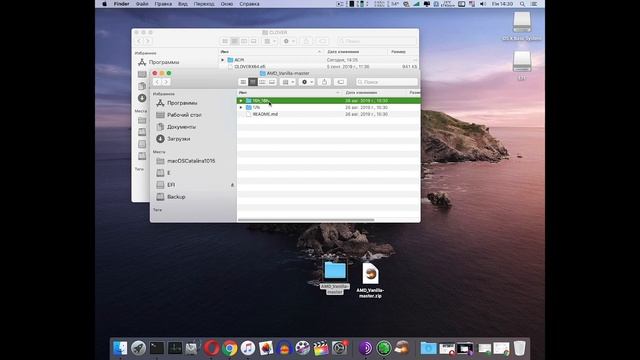The image size is (640, 360).
Task: Click Edit Tags button in AMD_Vanilla-master window
Action: coord(340,82)
